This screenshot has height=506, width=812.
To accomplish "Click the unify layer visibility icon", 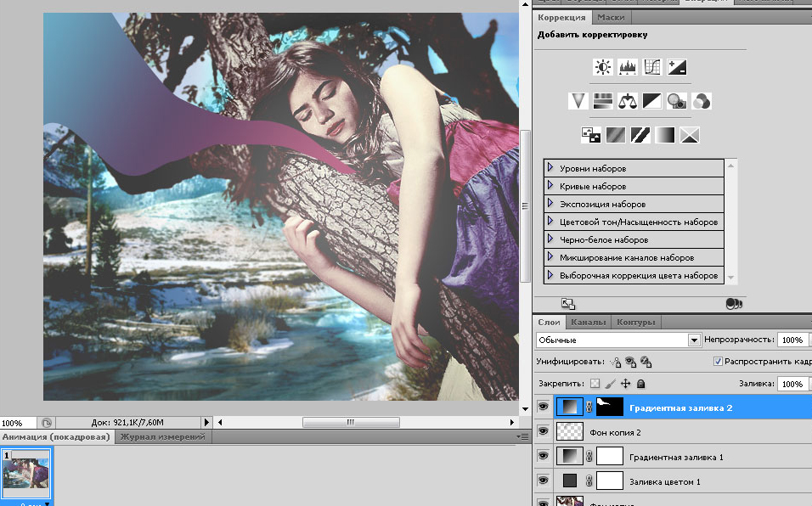I will click(x=631, y=362).
